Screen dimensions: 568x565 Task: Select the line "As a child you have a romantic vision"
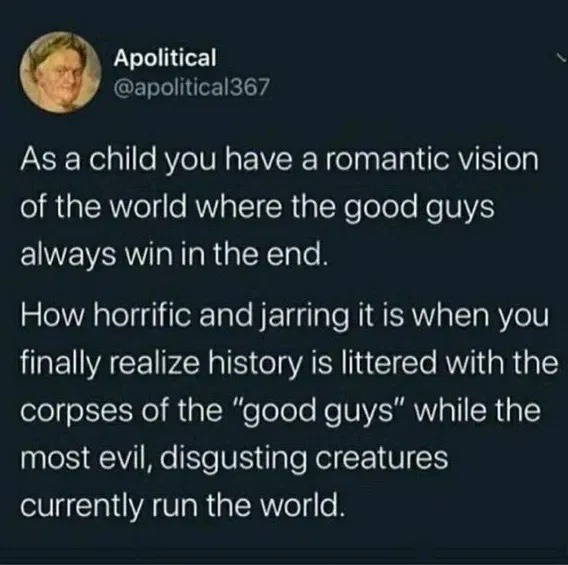[279, 161]
